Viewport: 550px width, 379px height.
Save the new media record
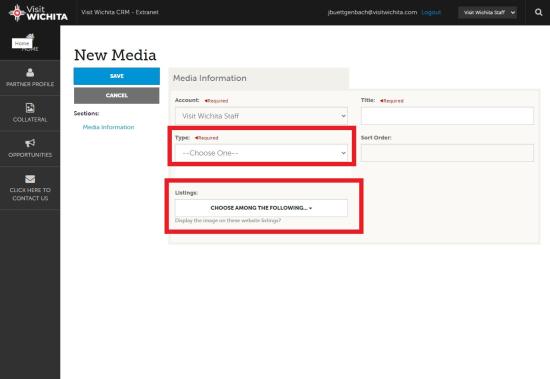117,76
